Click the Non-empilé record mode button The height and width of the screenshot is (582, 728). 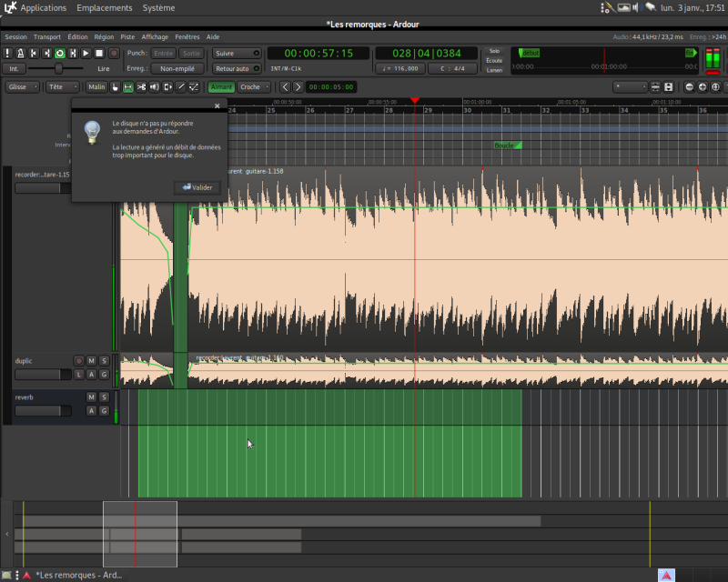coord(178,68)
